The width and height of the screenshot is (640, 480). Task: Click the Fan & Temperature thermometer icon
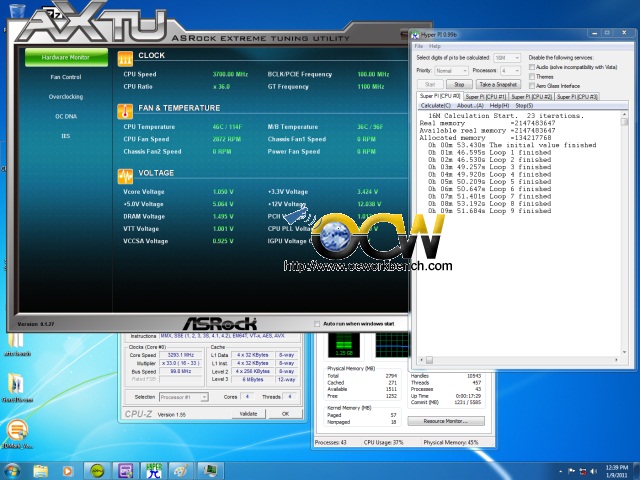point(125,111)
